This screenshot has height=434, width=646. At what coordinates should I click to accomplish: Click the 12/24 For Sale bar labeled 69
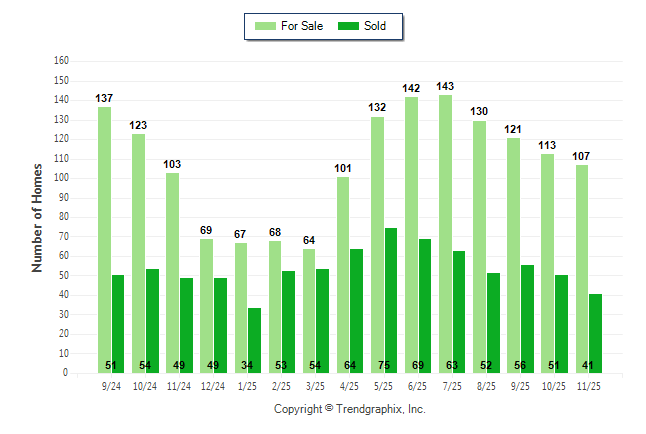point(206,305)
